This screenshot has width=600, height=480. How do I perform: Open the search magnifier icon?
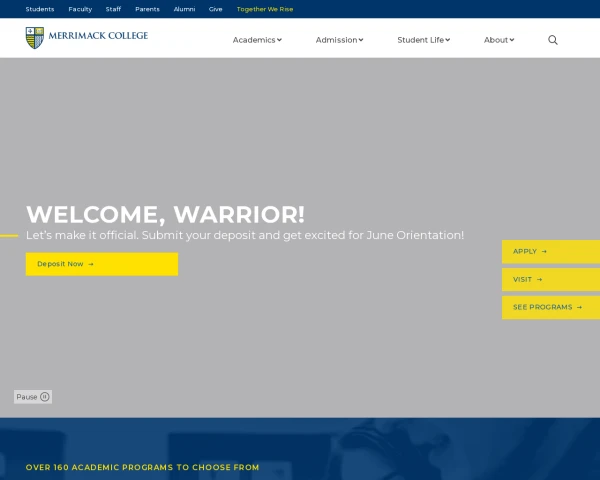(x=553, y=40)
